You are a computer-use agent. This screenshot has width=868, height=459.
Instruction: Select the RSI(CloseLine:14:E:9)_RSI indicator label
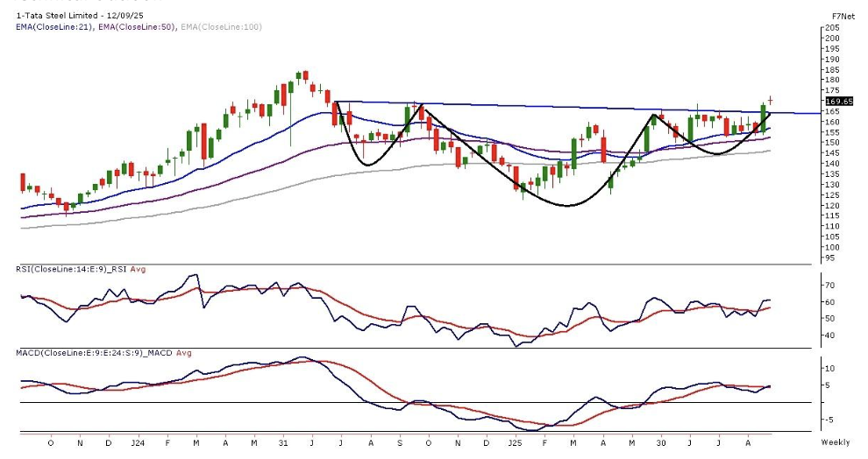coord(72,269)
